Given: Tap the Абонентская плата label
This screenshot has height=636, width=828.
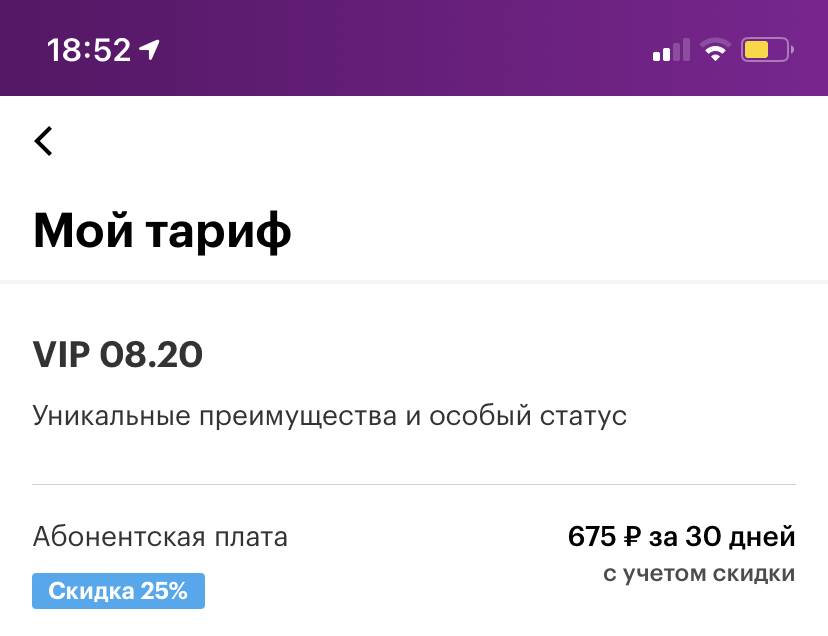Looking at the screenshot, I should [x=160, y=537].
